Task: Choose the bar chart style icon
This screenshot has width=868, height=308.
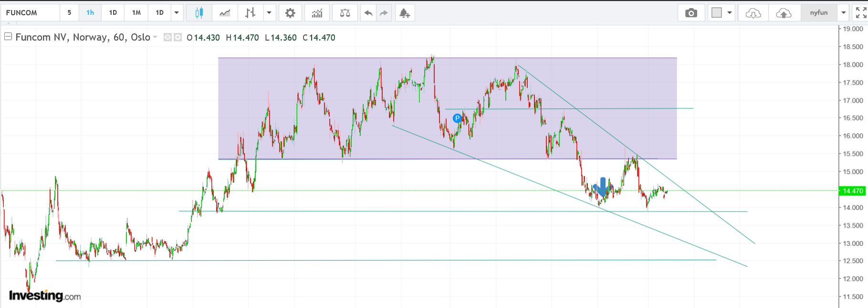Action: click(x=250, y=13)
